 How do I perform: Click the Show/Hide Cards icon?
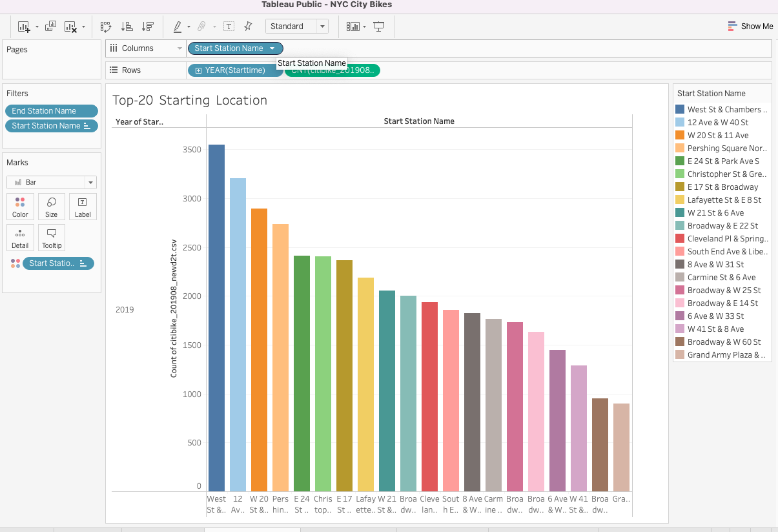click(x=353, y=26)
